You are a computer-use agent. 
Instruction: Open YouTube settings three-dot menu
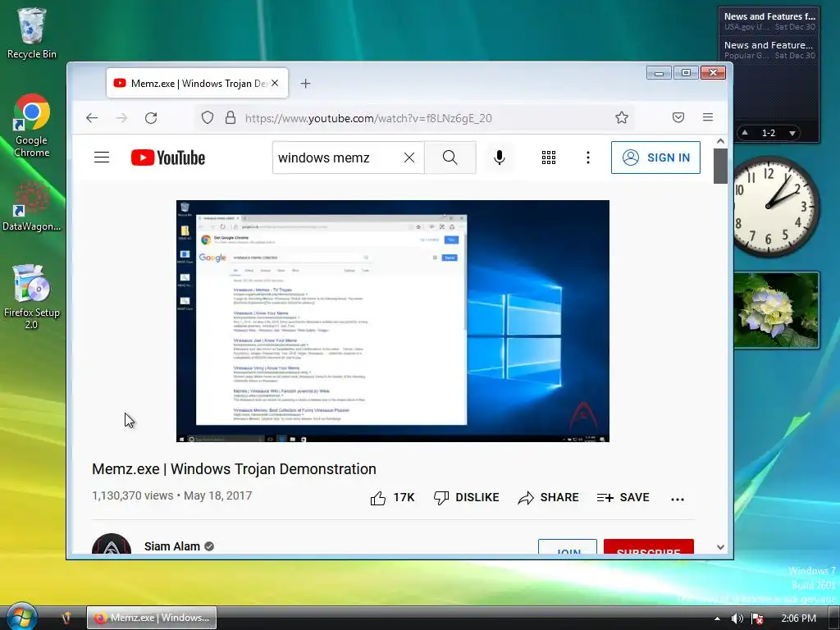tap(588, 157)
